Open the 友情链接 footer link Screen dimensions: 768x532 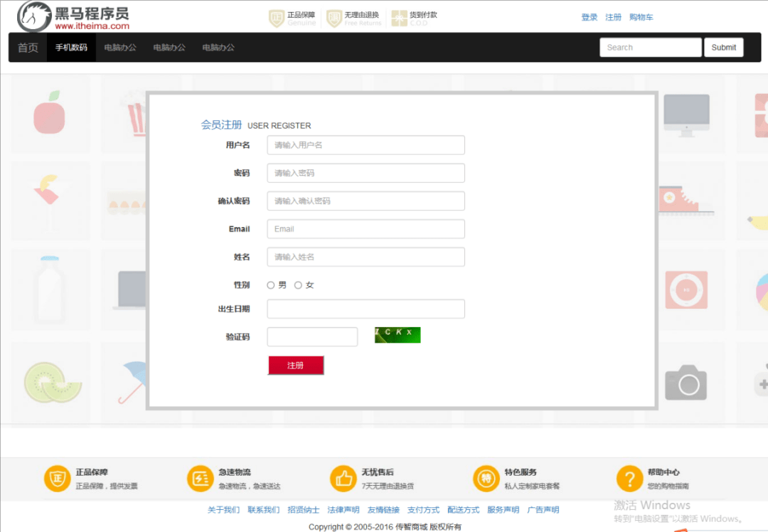coord(384,509)
